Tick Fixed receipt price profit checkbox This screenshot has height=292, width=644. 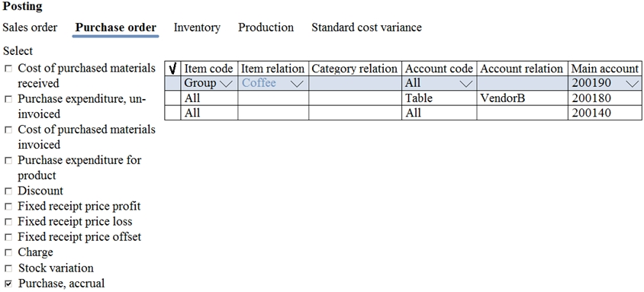click(8, 207)
